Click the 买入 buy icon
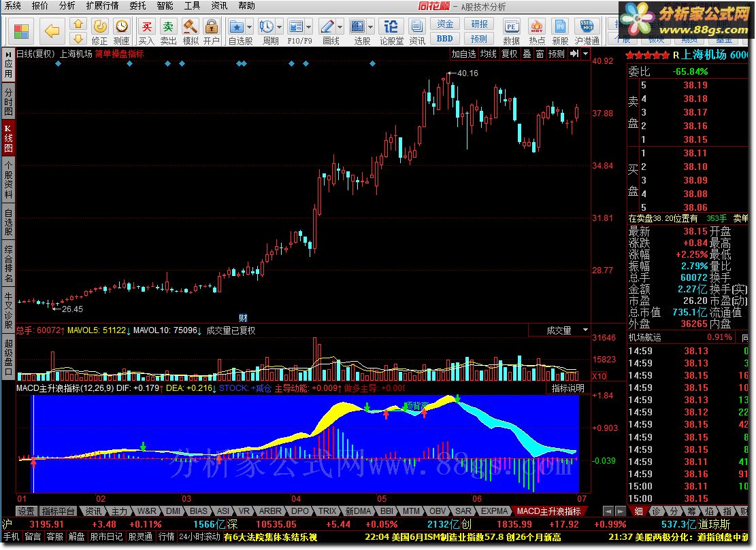The width and height of the screenshot is (756, 550). tap(146, 32)
